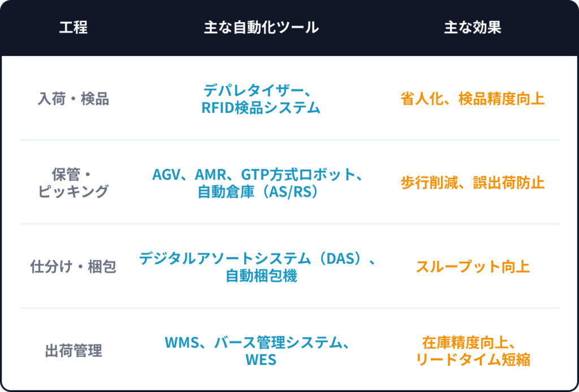The height and width of the screenshot is (392, 579).
Task: Click the 在庫精度向上 effect text
Action: (x=468, y=342)
